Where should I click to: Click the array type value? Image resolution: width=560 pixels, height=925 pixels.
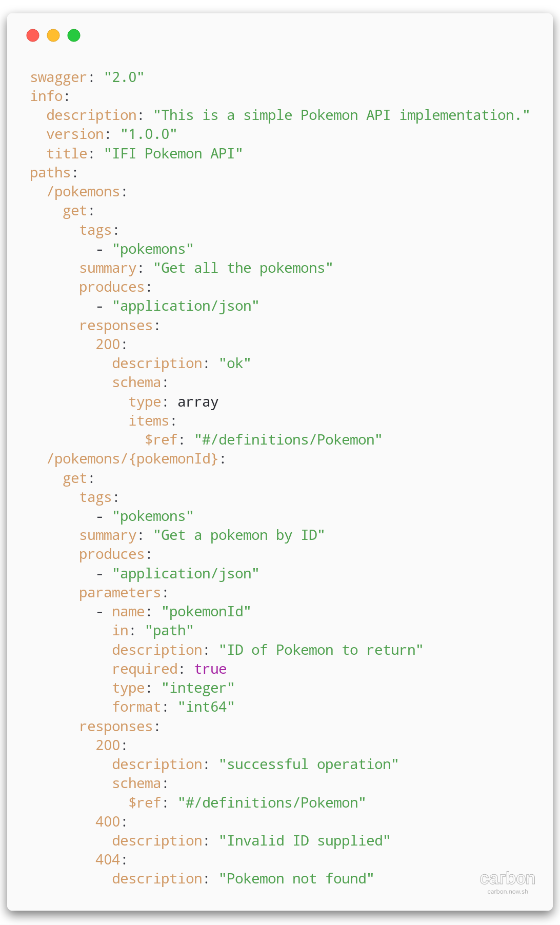tap(198, 402)
